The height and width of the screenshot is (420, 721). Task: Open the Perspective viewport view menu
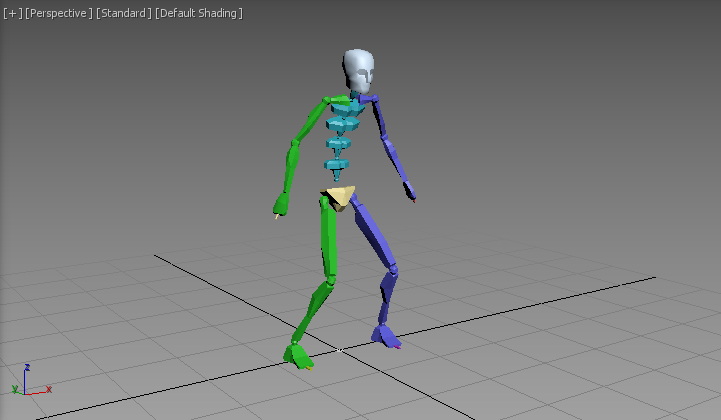59,13
